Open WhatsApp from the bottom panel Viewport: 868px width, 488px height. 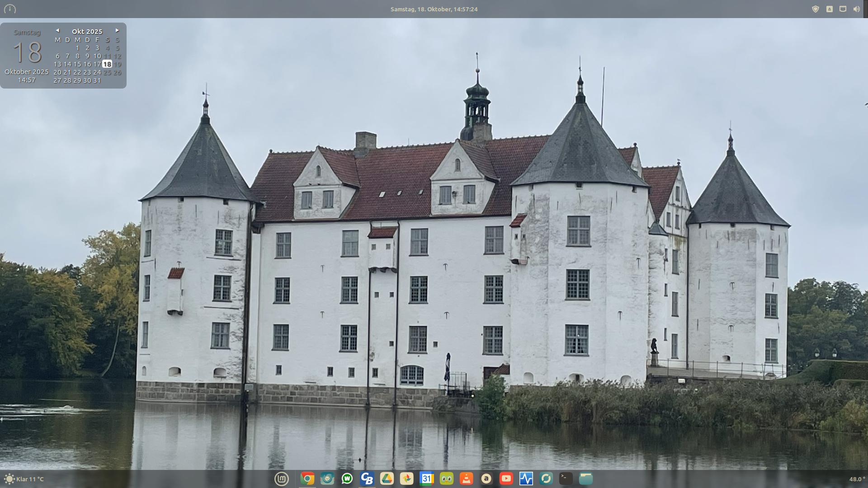pos(347,479)
